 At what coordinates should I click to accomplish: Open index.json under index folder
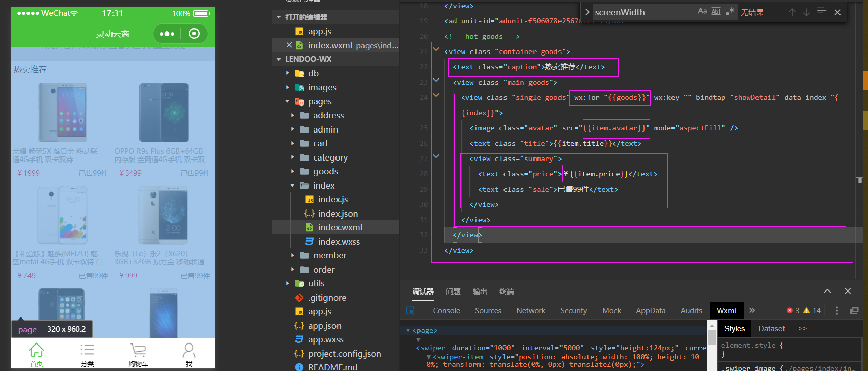(x=338, y=214)
